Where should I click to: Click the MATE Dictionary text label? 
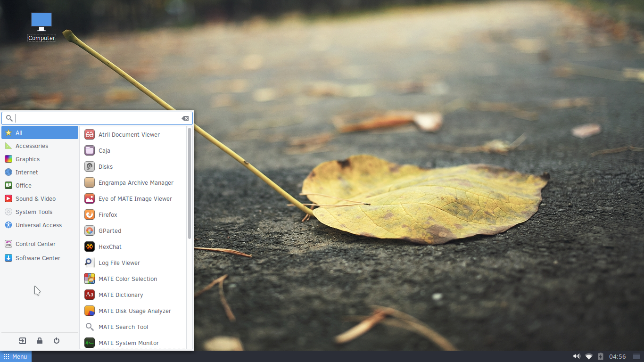tap(121, 295)
